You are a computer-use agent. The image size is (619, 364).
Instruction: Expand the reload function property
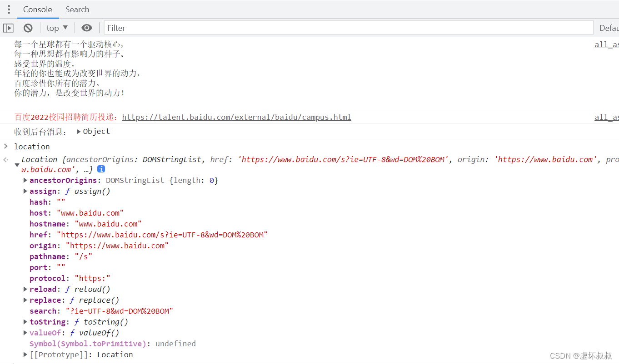pyautogui.click(x=25, y=289)
